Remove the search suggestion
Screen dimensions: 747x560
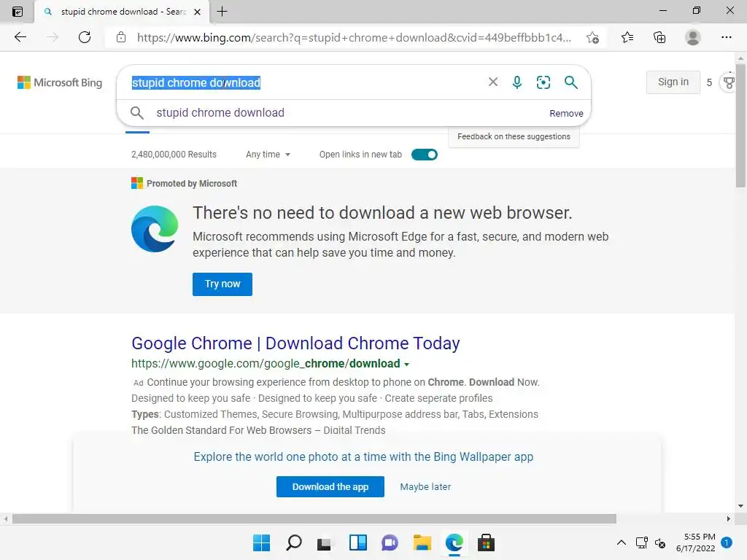click(x=566, y=113)
